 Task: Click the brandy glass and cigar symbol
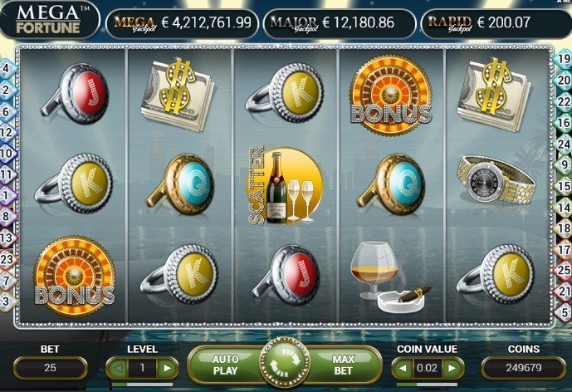click(x=390, y=277)
